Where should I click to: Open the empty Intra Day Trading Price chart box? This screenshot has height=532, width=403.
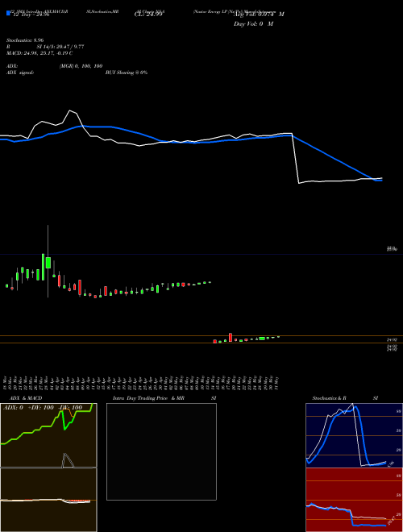(x=161, y=451)
